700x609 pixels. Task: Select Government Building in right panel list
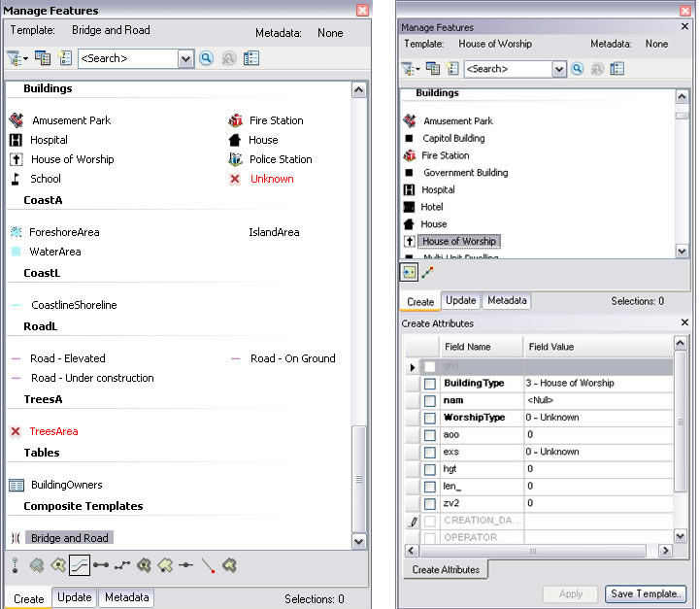point(465,172)
